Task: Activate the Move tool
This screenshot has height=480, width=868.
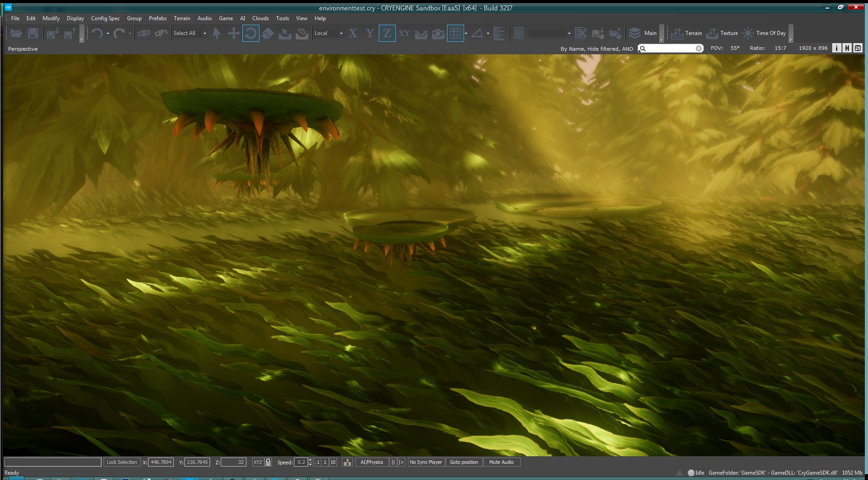Action: coord(233,33)
